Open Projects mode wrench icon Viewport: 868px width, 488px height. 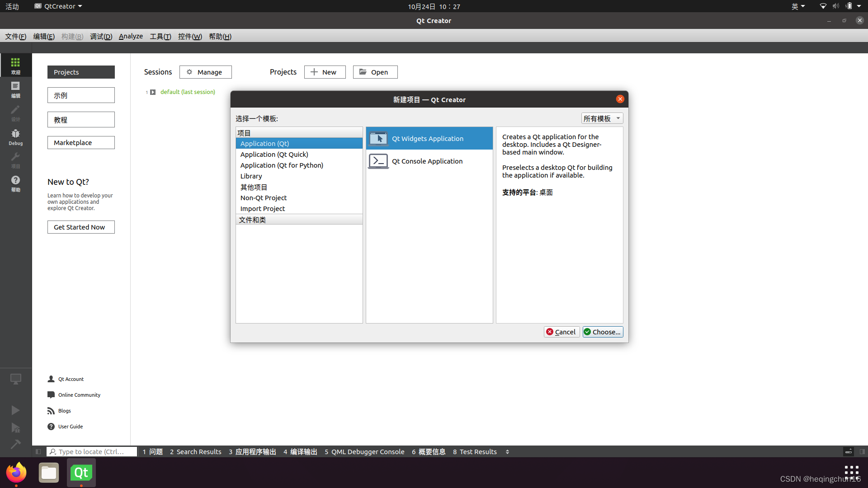point(15,160)
